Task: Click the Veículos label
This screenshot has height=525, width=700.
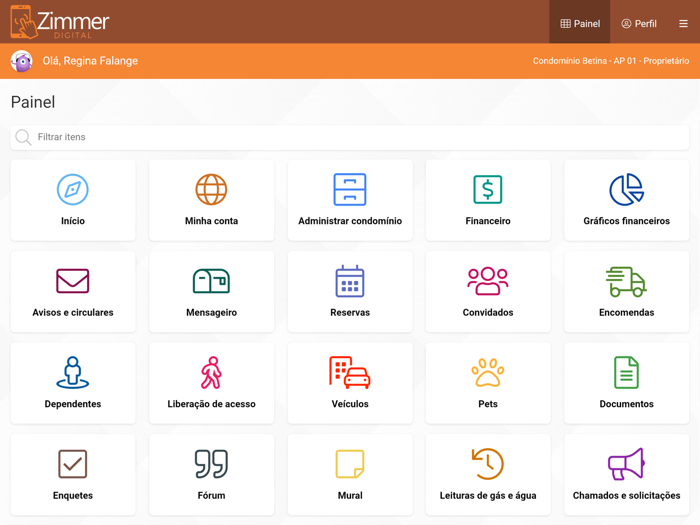Action: (x=350, y=404)
